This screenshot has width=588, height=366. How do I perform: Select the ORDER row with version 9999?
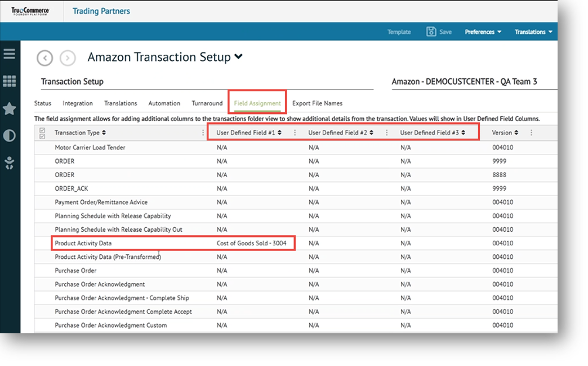296,161
